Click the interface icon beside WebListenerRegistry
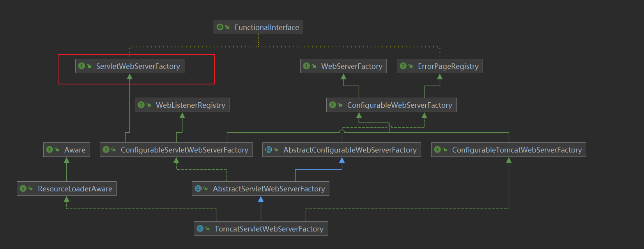The image size is (644, 249). pyautogui.click(x=141, y=105)
